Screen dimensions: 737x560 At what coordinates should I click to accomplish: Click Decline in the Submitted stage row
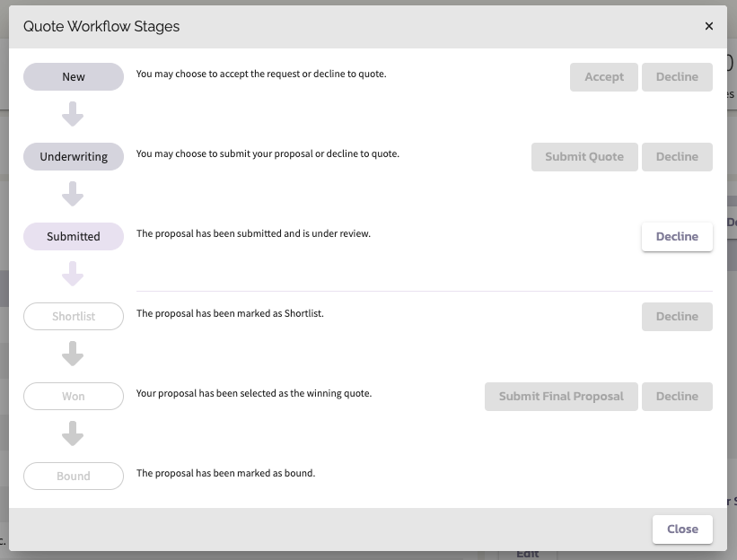[677, 236]
